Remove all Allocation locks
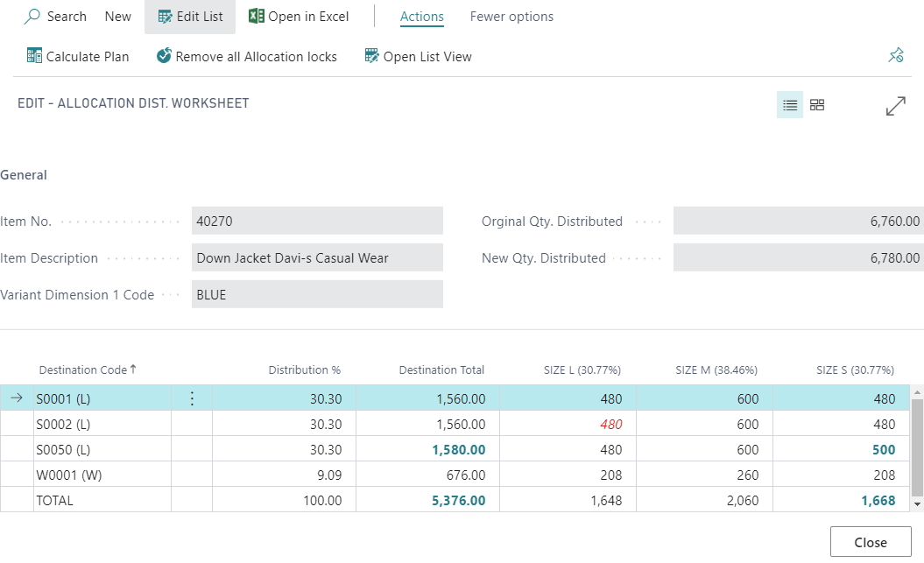 coord(246,57)
